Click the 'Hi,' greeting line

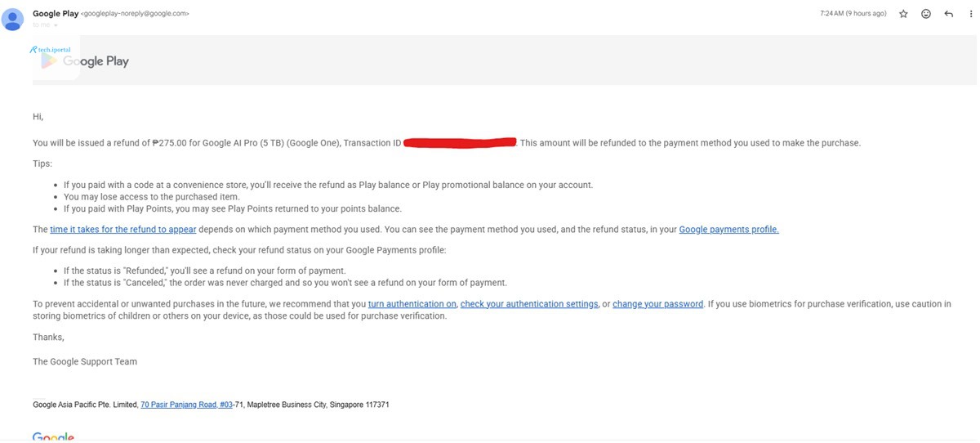click(38, 117)
